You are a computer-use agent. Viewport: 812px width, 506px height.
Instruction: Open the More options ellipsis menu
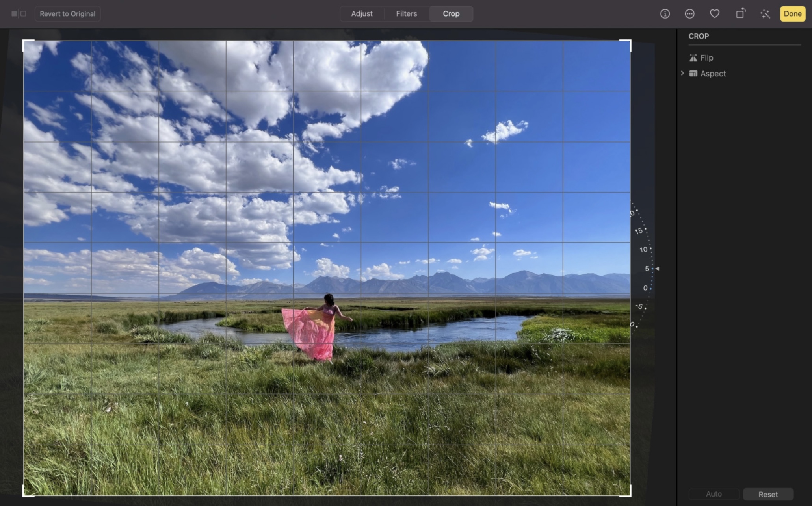[689, 14]
